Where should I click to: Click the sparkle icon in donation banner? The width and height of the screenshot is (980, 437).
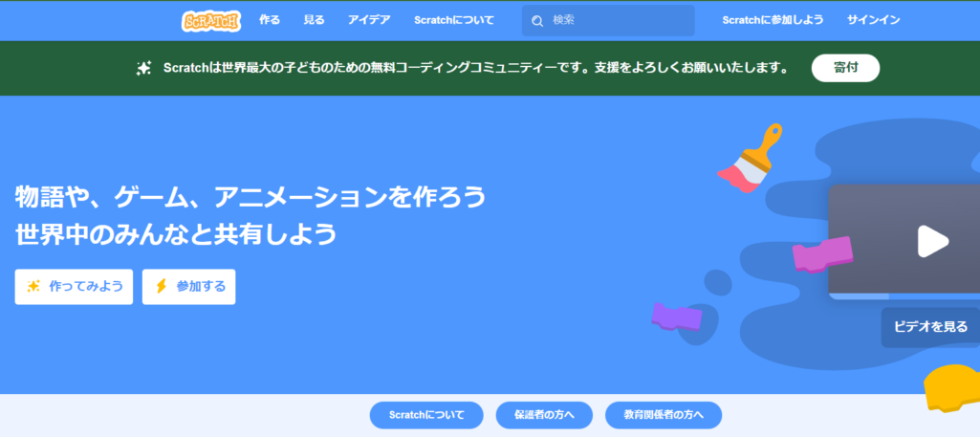[x=143, y=68]
